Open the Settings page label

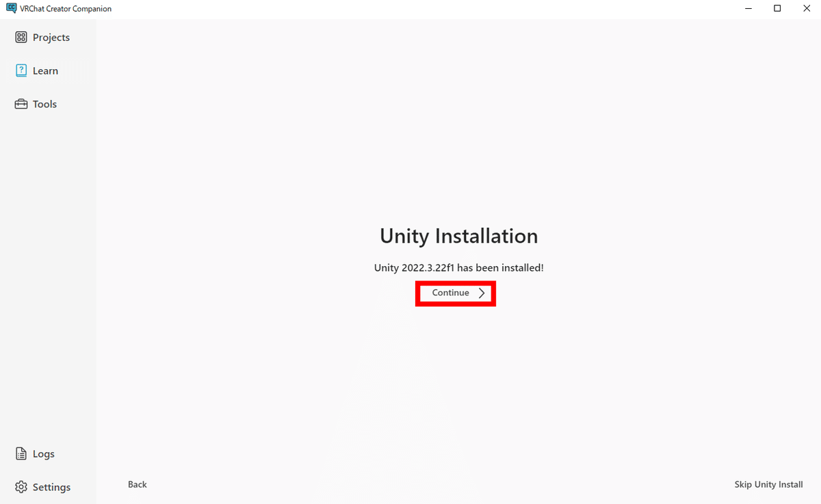coord(51,488)
